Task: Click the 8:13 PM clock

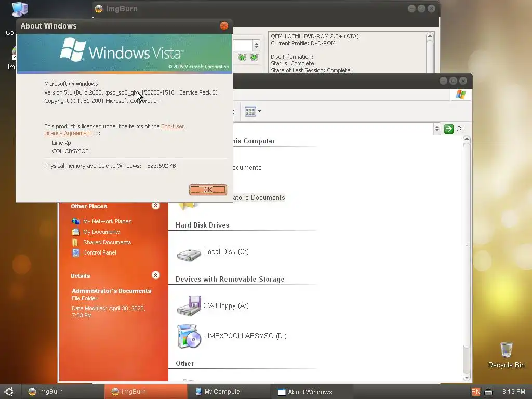Action: (x=513, y=392)
